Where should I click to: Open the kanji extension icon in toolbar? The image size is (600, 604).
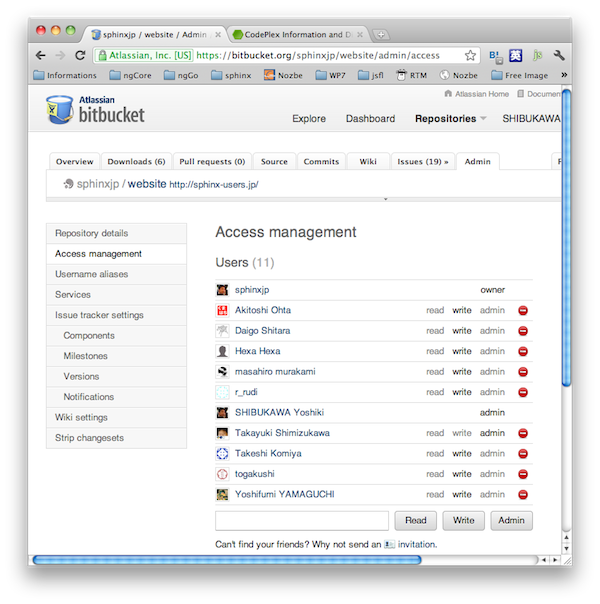516,56
